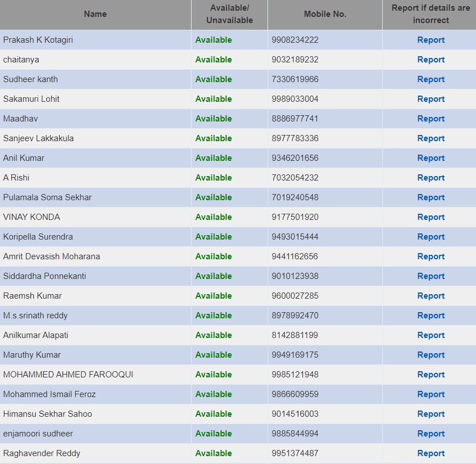This screenshot has height=464, width=476.
Task: Click the name Sudheer kanth
Action: tap(30, 79)
